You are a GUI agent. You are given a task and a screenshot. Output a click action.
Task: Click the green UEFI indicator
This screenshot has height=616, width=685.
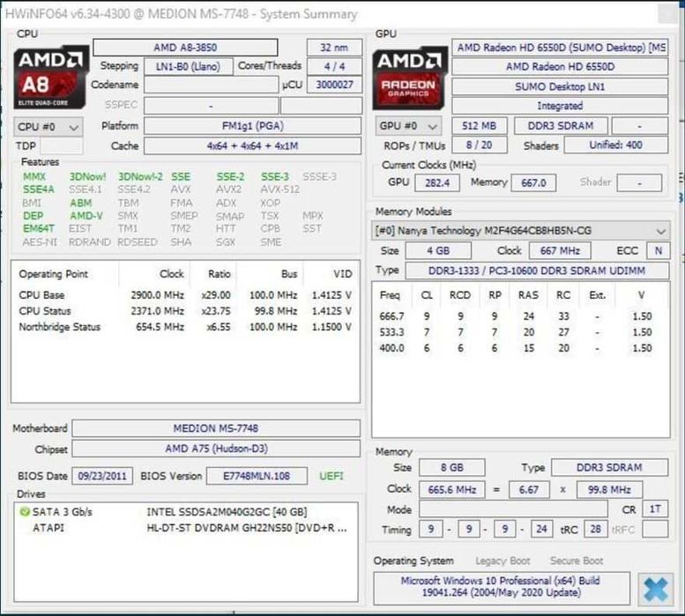(331, 476)
